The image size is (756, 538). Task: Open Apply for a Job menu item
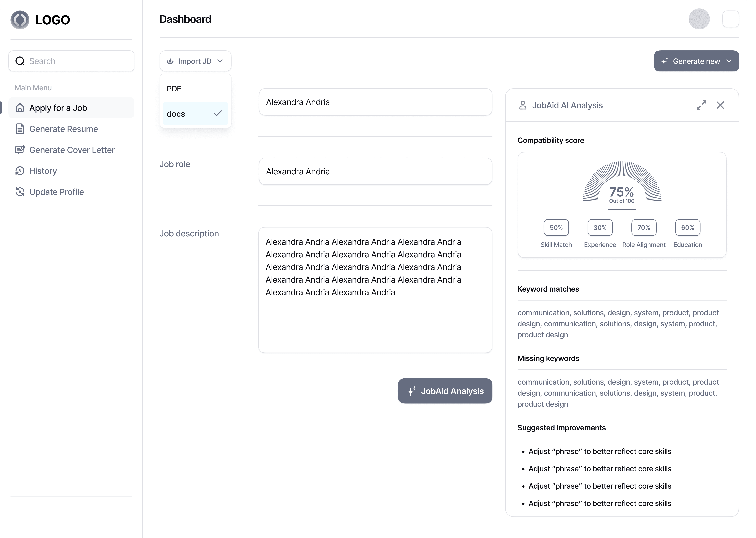tap(72, 108)
